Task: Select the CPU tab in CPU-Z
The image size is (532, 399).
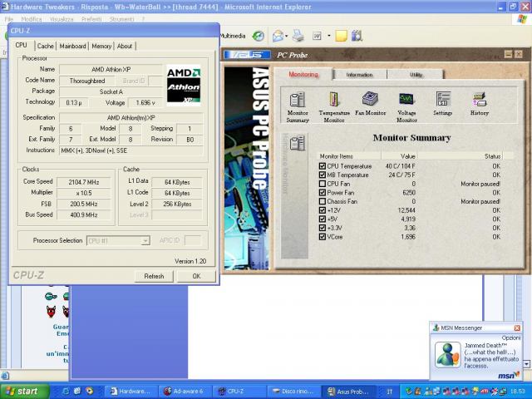Action: tap(22, 45)
